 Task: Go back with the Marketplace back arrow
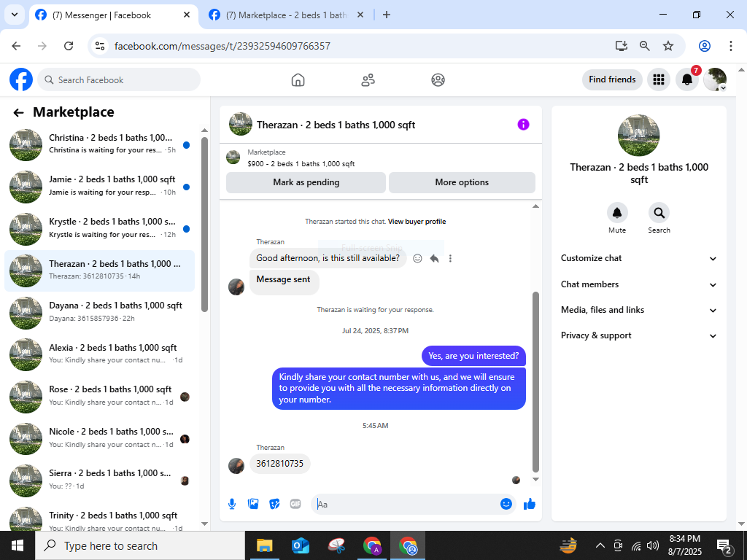(18, 112)
